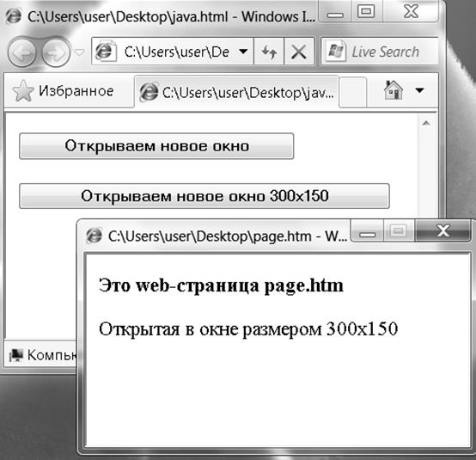Screen dimensions: 476x460
Task: Select the C:\Users\user\Desktop\jav... tab
Action: click(x=237, y=92)
